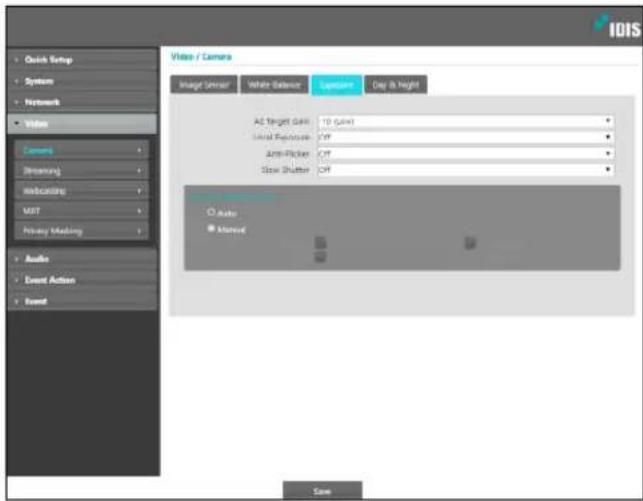Select the Camera submenu item
This screenshot has height=501, width=643.
point(82,150)
